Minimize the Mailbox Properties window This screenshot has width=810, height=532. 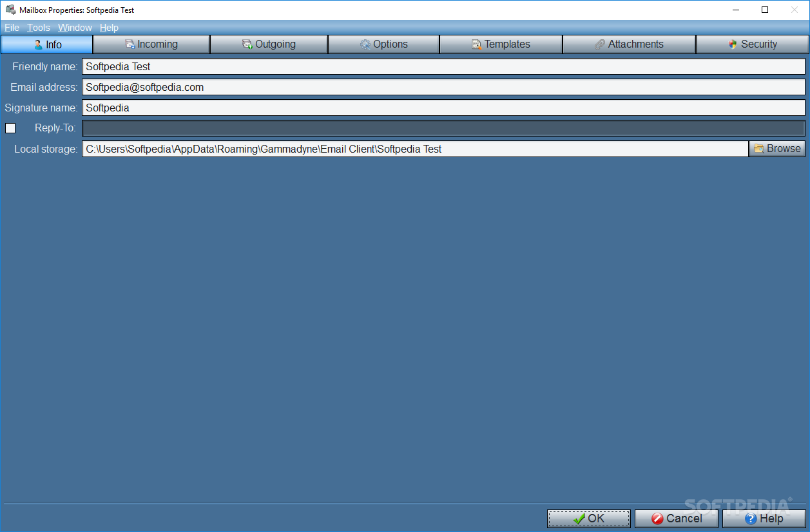[x=736, y=10]
